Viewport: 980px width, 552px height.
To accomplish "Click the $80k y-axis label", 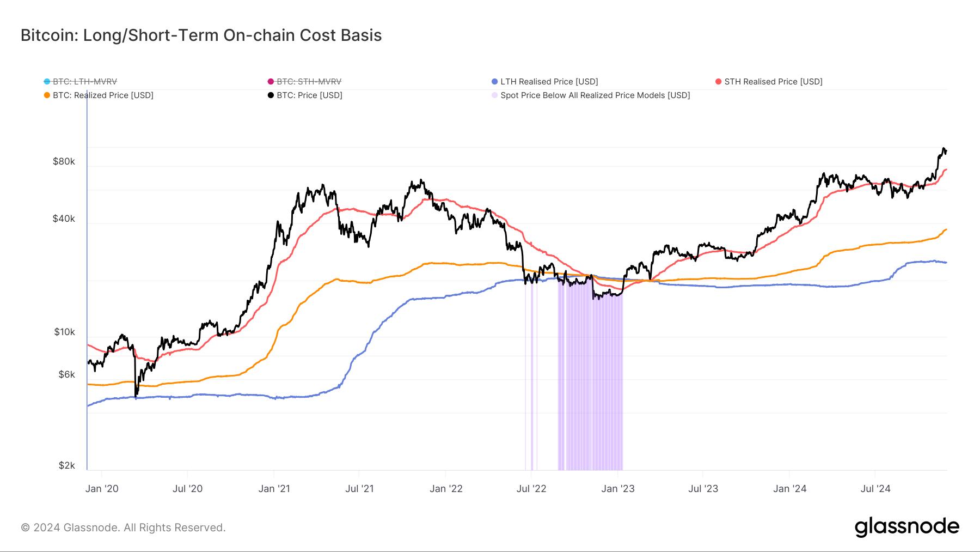I will coord(64,161).
